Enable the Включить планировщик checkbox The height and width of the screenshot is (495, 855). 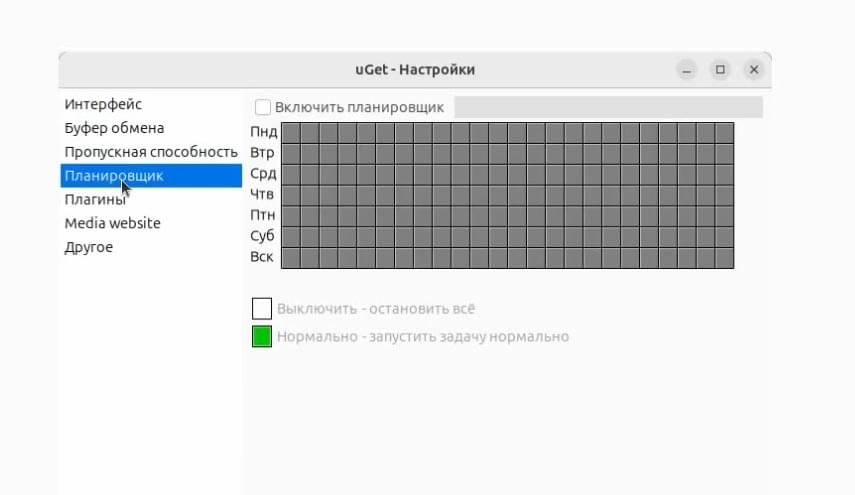[x=263, y=107]
